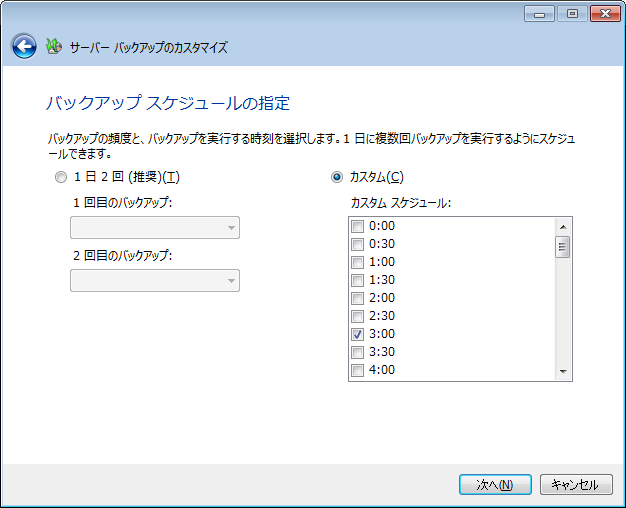Go back with the blue arrow button
Viewport: 626px width, 508px height.
pos(24,46)
